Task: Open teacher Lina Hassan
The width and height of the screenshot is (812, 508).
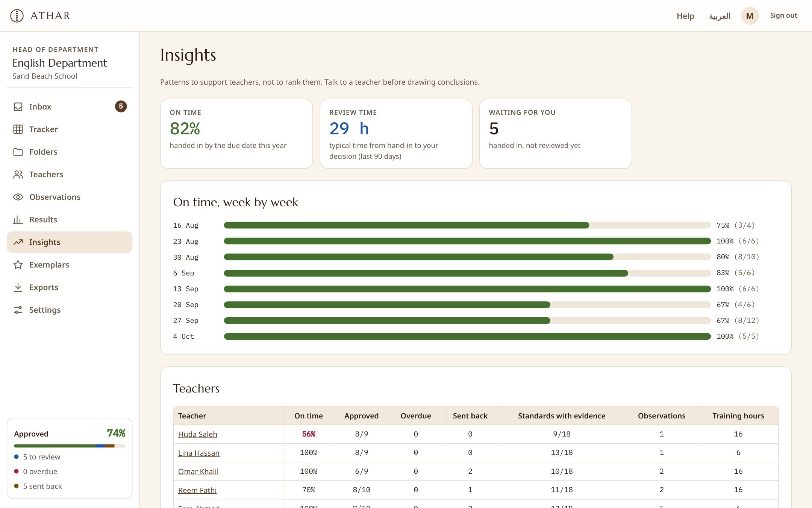Action: [198, 453]
